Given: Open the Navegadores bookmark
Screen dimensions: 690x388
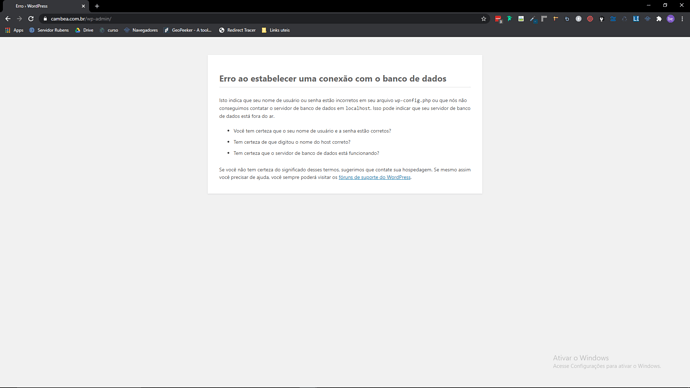Looking at the screenshot, I should coord(141,30).
